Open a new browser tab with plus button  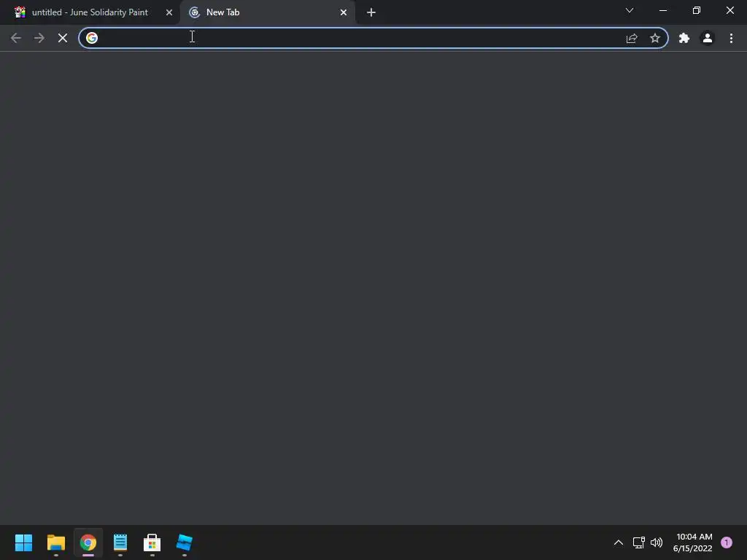coord(371,12)
